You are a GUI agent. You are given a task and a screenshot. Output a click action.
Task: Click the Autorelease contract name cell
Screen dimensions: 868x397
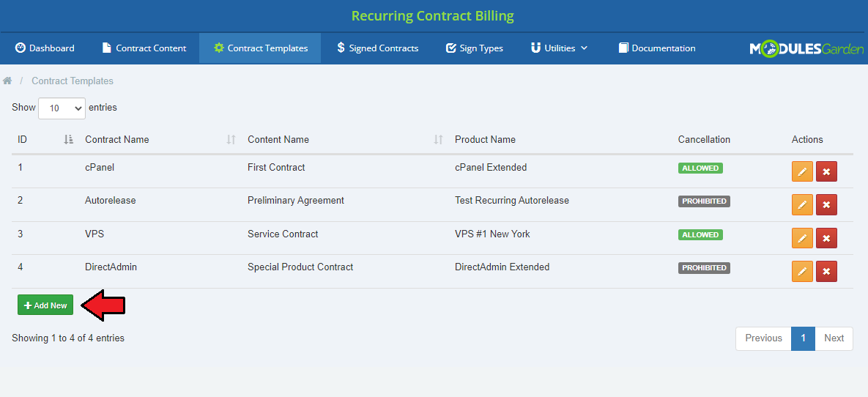[x=110, y=201]
